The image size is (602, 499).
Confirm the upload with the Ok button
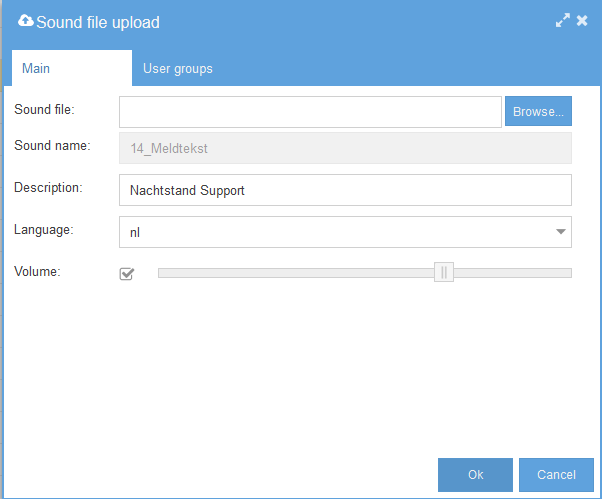tap(475, 475)
